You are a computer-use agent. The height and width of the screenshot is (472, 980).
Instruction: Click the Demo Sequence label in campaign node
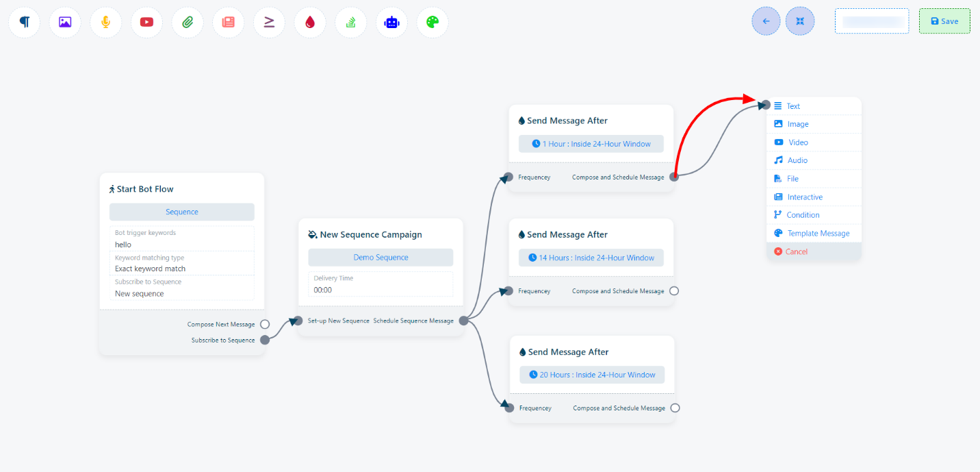(x=381, y=258)
